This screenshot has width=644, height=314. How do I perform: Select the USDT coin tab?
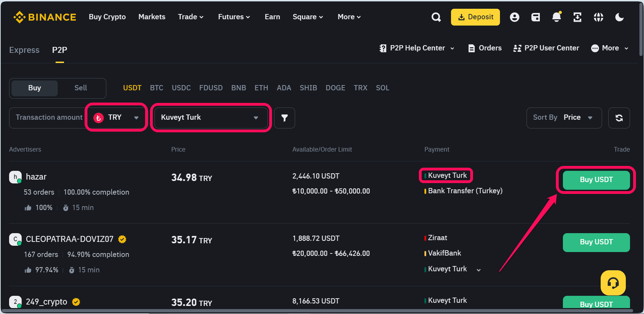[x=132, y=88]
